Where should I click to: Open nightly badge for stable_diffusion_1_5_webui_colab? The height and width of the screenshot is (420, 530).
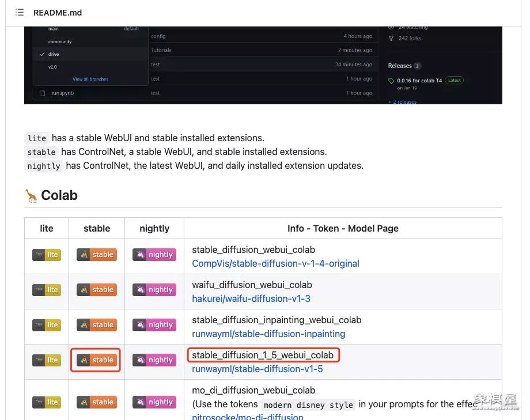tap(154, 360)
